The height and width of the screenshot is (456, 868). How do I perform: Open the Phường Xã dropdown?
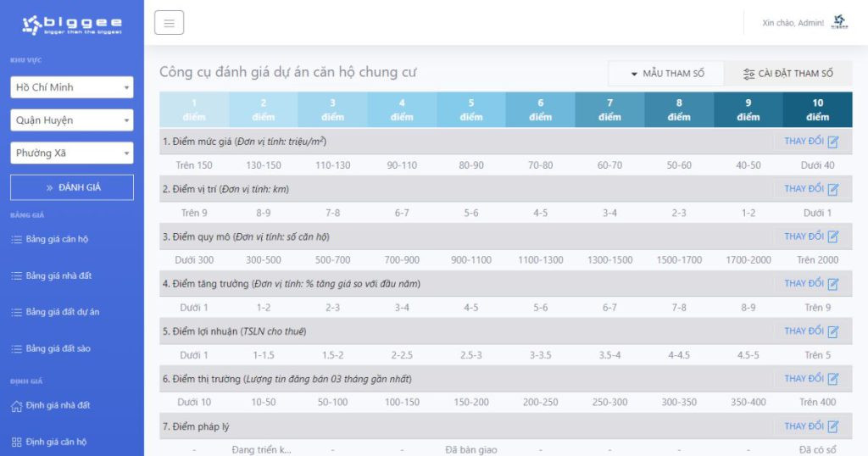click(72, 153)
